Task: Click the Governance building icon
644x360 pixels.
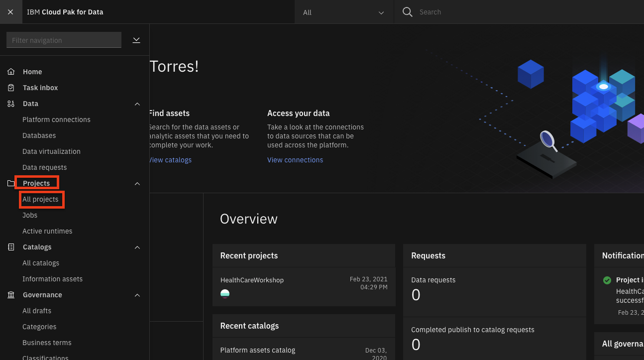Action: click(11, 295)
